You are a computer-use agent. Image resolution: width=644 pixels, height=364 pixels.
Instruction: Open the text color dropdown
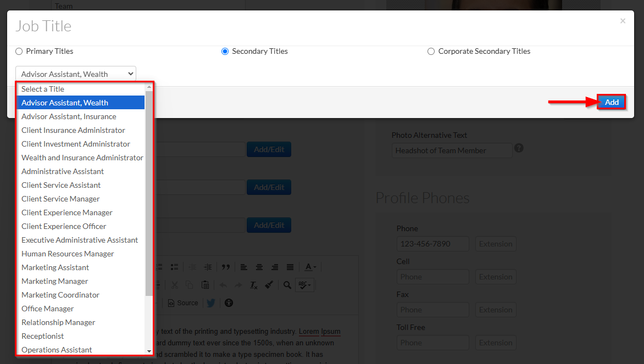click(310, 267)
